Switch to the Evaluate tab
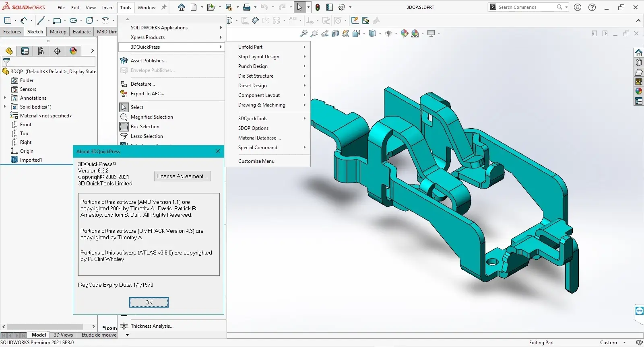The height and width of the screenshot is (347, 644). pos(82,32)
